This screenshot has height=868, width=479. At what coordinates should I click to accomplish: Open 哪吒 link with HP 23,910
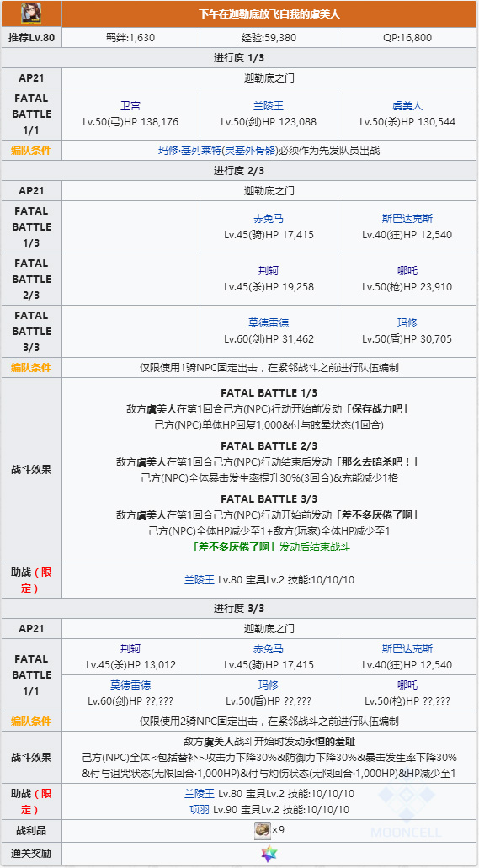[407, 271]
